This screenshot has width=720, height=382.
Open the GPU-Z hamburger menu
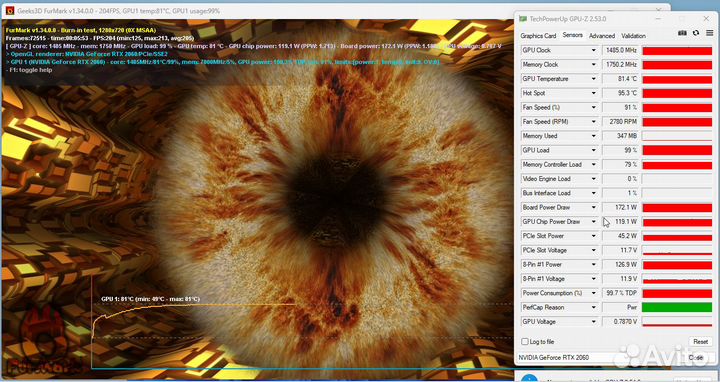709,33
